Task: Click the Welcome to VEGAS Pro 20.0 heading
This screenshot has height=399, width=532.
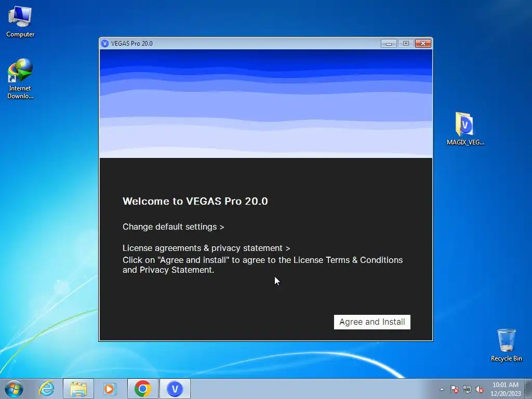Action: pos(195,201)
